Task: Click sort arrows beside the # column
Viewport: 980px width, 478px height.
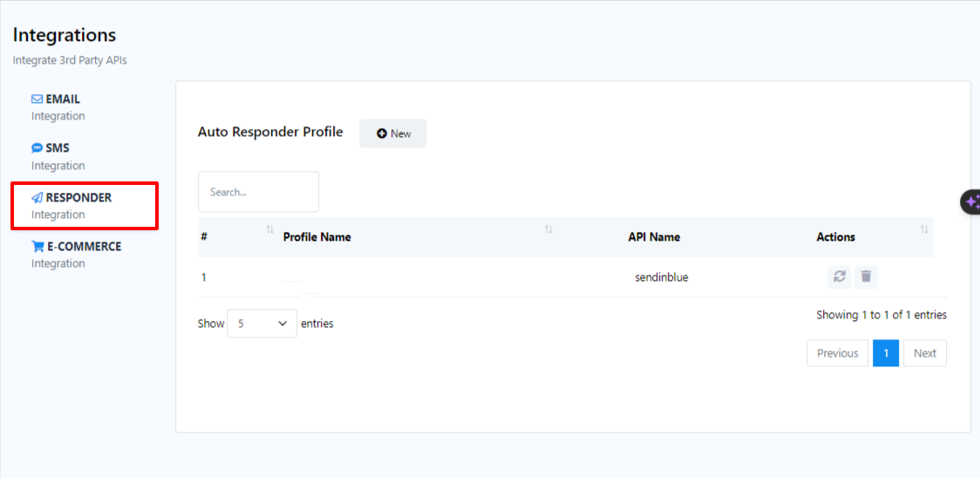Action: [x=269, y=229]
